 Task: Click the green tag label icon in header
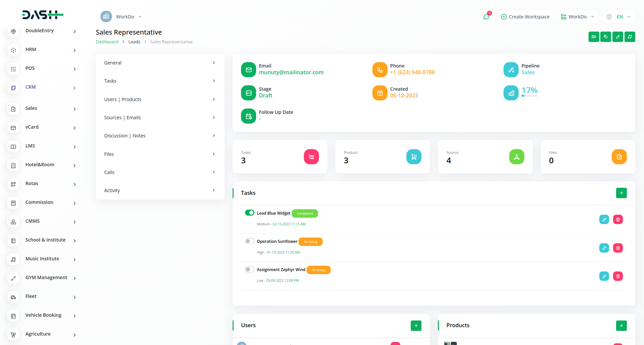point(605,37)
